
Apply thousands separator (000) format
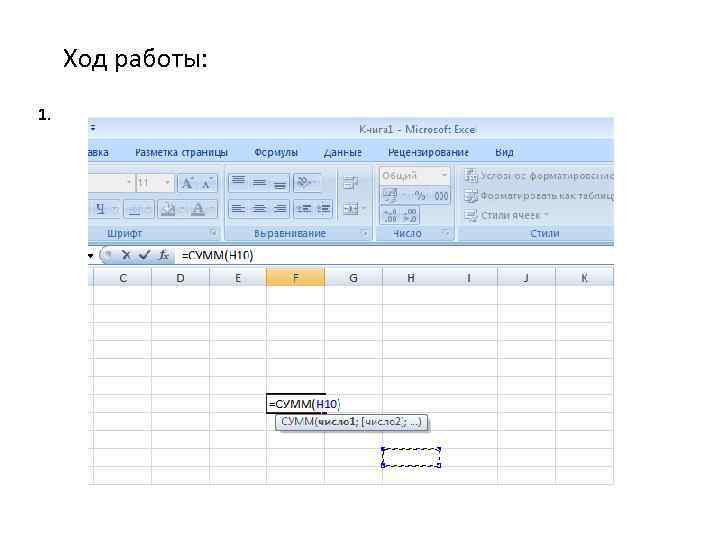[441, 196]
